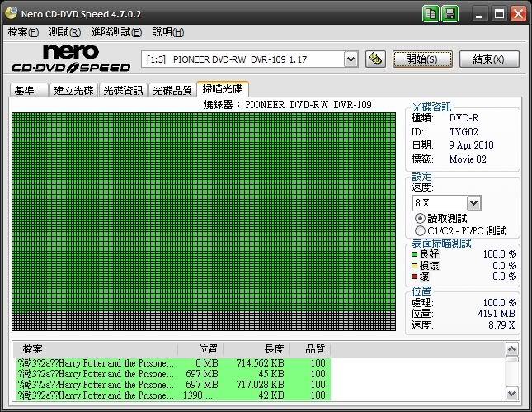Open the 檔案(F) menu

click(23, 32)
